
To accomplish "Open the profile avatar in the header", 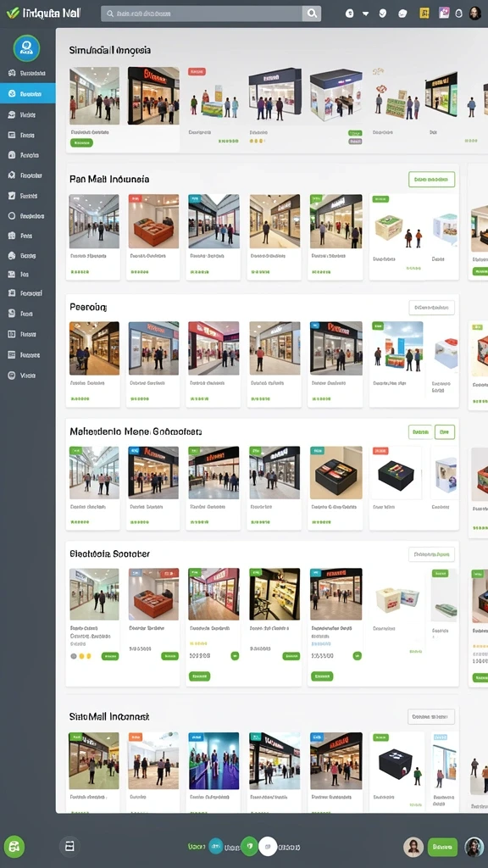I will (475, 14).
